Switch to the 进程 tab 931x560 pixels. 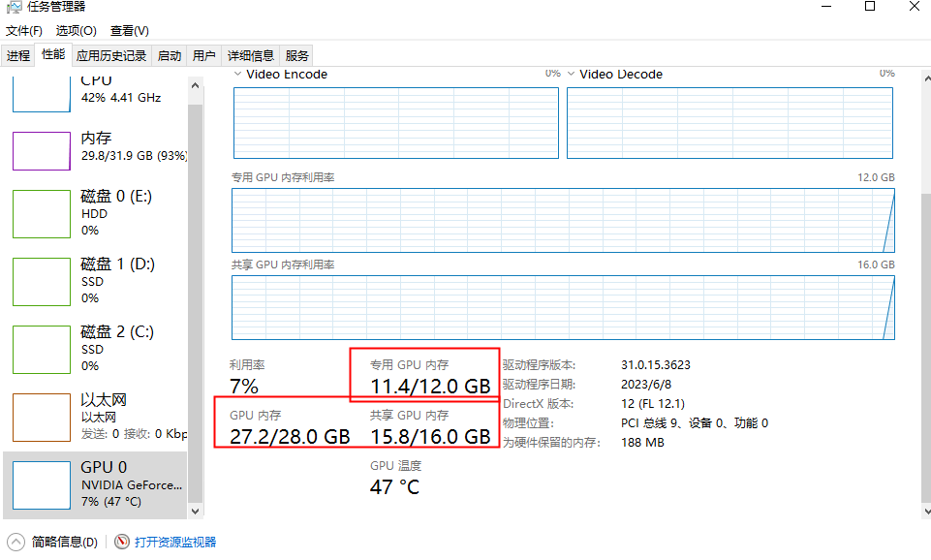click(18, 55)
